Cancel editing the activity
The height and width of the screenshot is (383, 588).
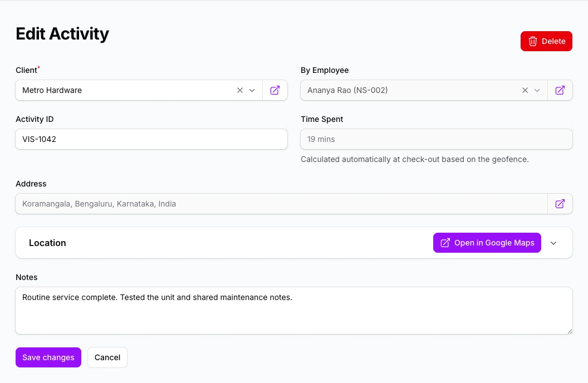coord(107,357)
